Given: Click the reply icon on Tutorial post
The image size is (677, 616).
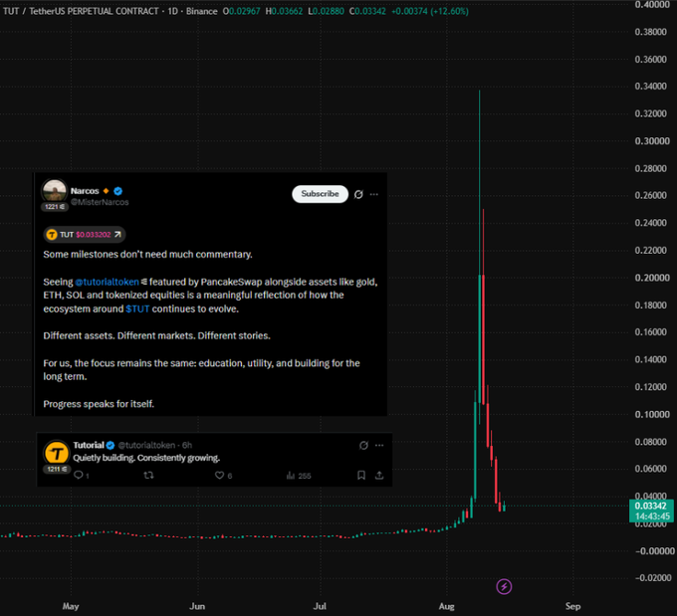Looking at the screenshot, I should 78,475.
